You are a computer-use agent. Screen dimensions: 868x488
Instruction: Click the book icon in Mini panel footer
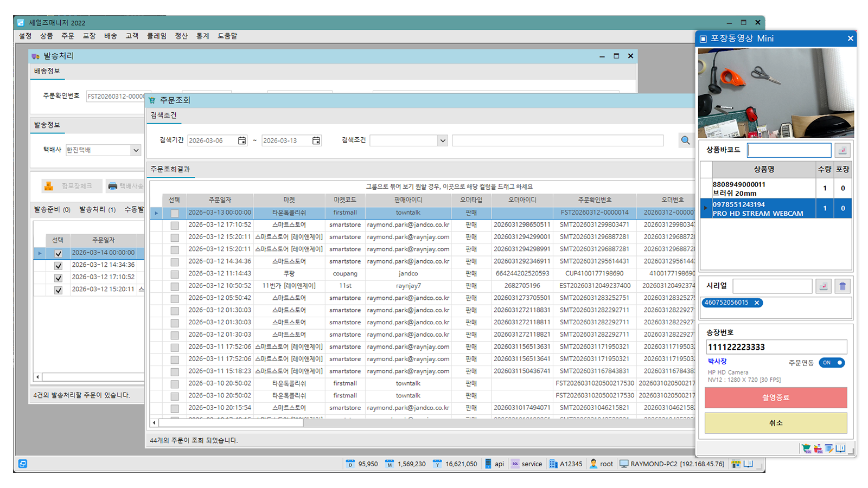coord(840,448)
